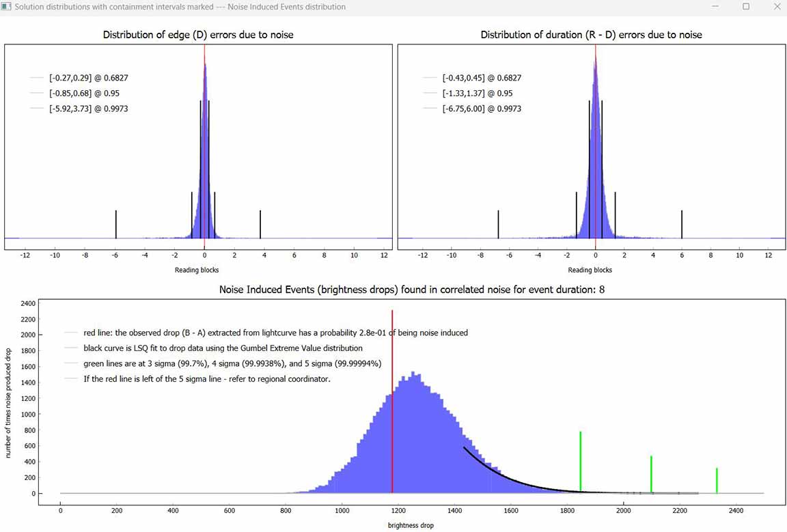Click the 'brightness drop' x-axis label
Image resolution: width=787 pixels, height=532 pixels.
click(411, 525)
